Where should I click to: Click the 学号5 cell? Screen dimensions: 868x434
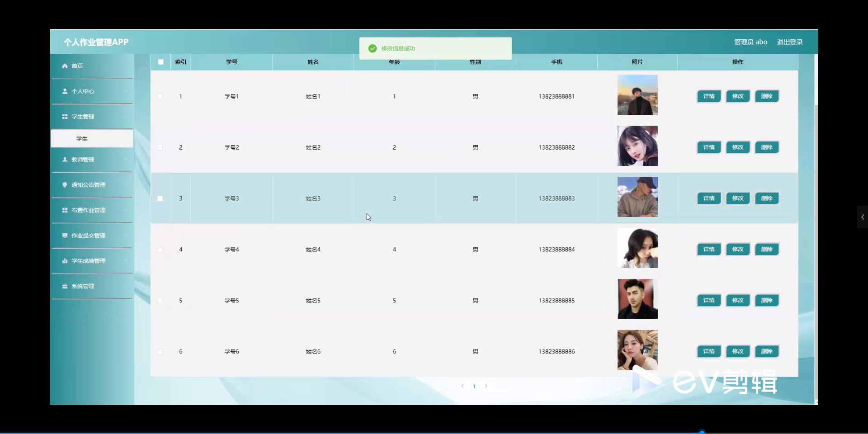[x=232, y=301]
